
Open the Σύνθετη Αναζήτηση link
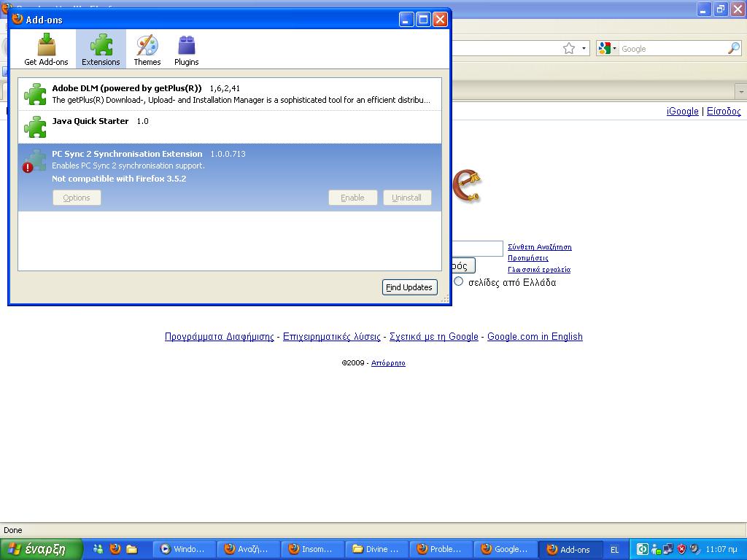click(x=540, y=246)
